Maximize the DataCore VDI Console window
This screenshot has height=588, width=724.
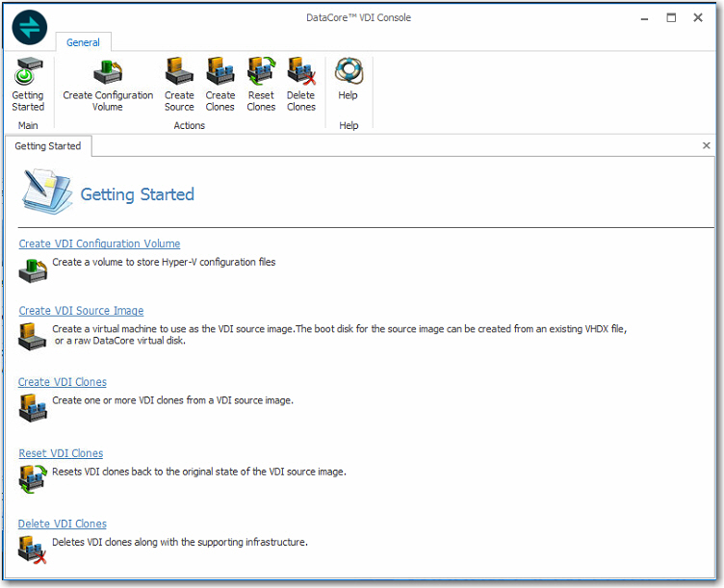671,17
